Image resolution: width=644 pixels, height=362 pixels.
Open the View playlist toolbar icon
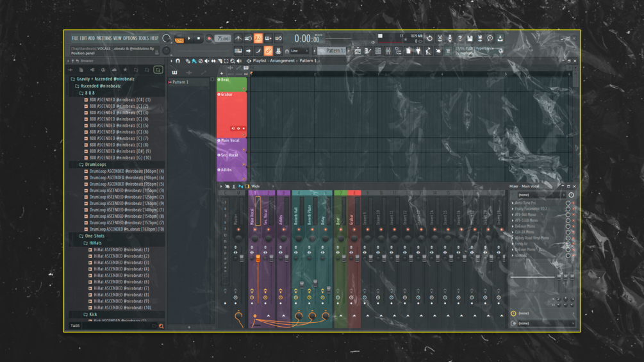click(x=358, y=51)
